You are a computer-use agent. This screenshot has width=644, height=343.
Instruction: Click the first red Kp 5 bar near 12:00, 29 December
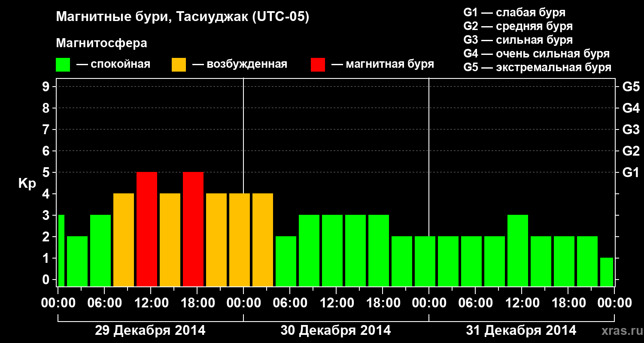pos(147,229)
